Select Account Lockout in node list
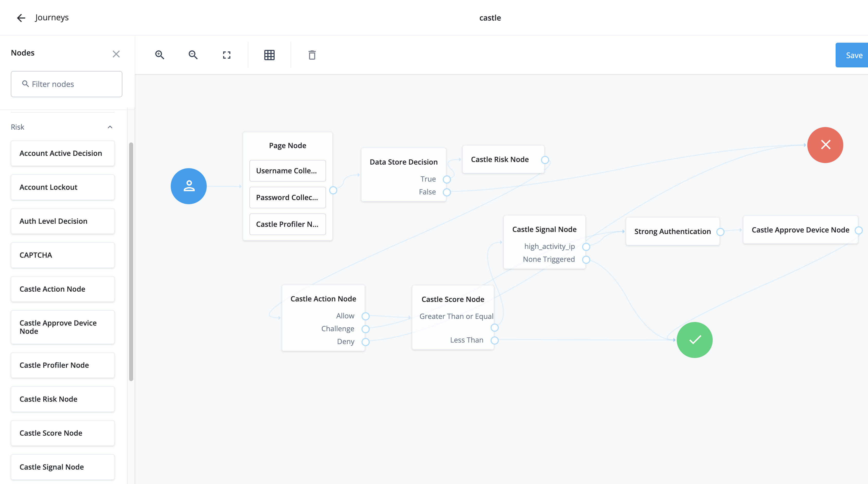Screen dimensions: 868x484 tap(63, 187)
